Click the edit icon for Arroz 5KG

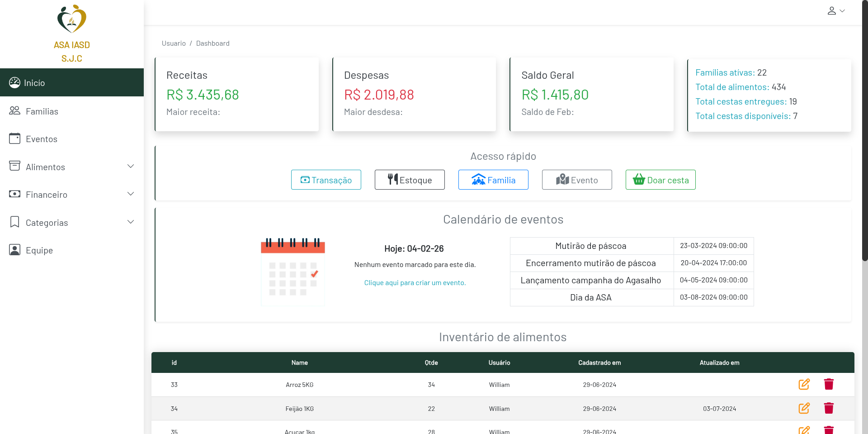[804, 384]
